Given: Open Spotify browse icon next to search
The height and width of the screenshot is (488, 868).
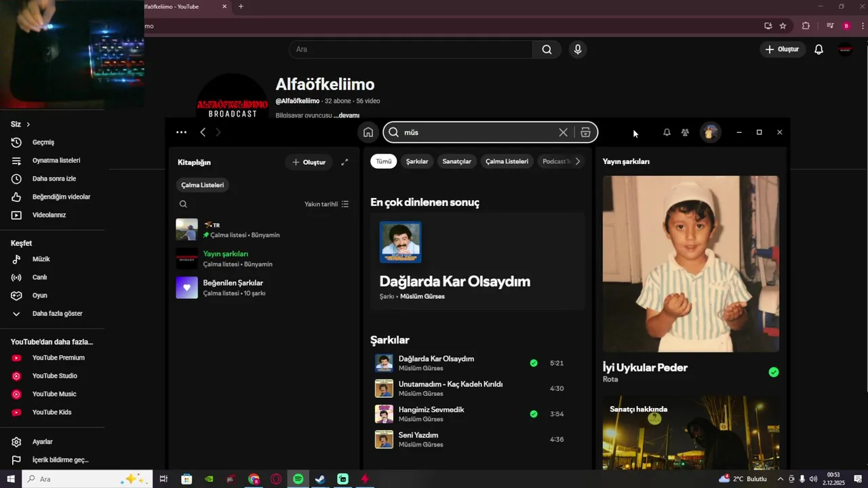Looking at the screenshot, I should [x=585, y=132].
